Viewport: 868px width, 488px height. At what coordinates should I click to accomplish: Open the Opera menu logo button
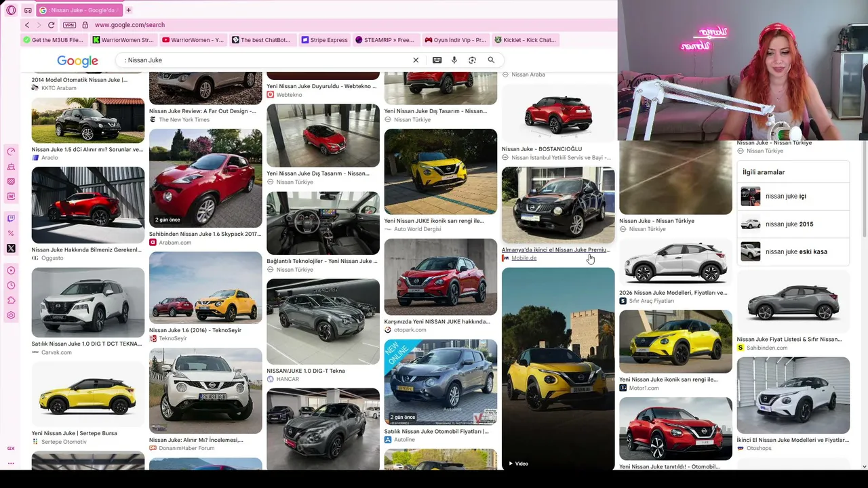tap(11, 10)
